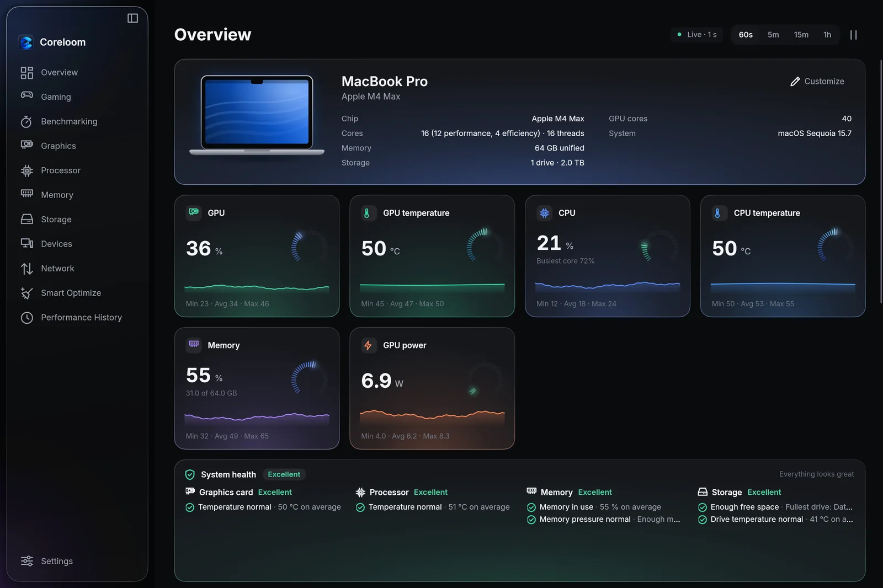Click the System health shield icon

[190, 474]
